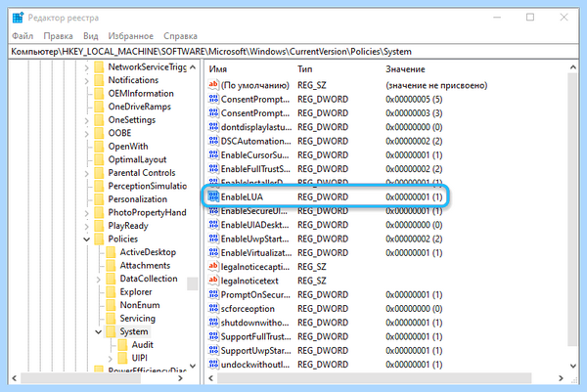The height and width of the screenshot is (392, 587).
Task: Click the shutdownwitho... DWORD icon
Action: click(x=213, y=323)
